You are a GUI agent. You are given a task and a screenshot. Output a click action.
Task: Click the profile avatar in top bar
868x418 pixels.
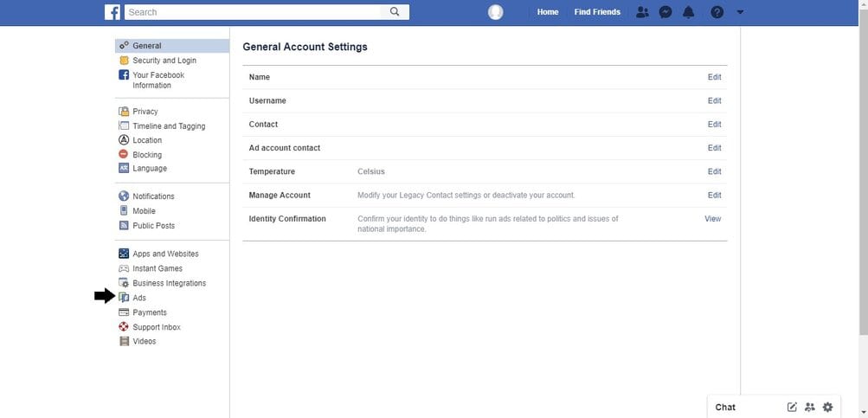pyautogui.click(x=495, y=12)
